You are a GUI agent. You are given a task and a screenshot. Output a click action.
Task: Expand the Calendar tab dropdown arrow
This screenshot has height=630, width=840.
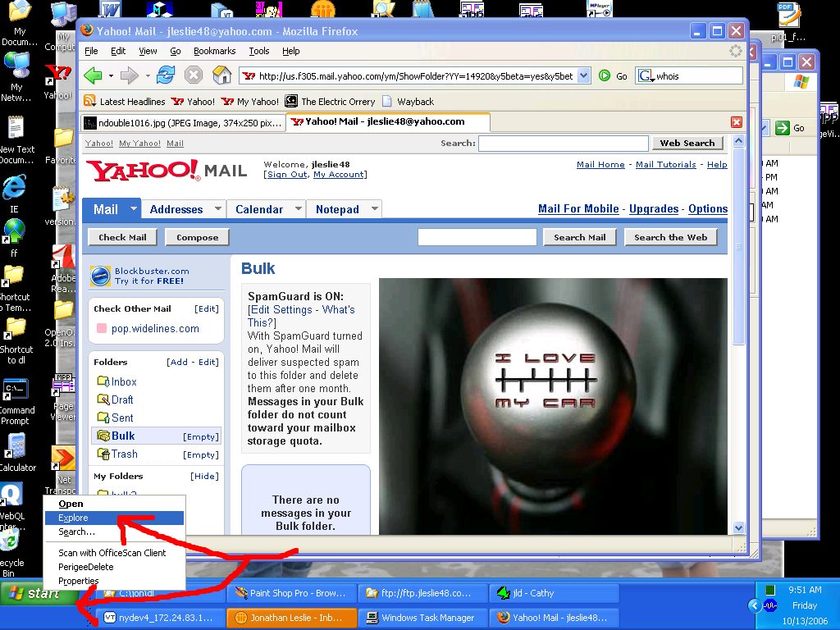[297, 209]
